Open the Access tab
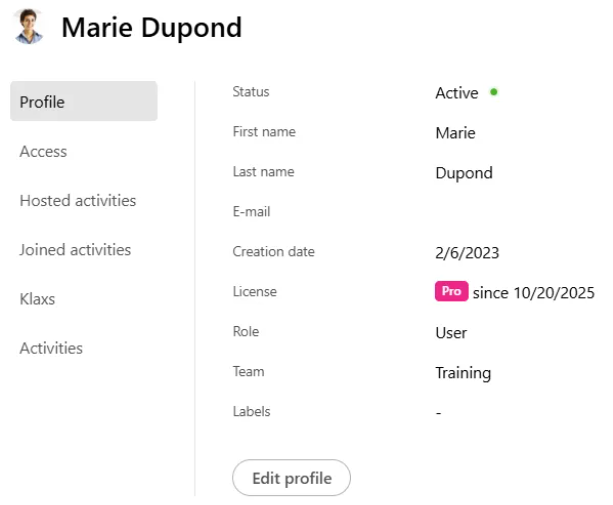 coord(43,151)
